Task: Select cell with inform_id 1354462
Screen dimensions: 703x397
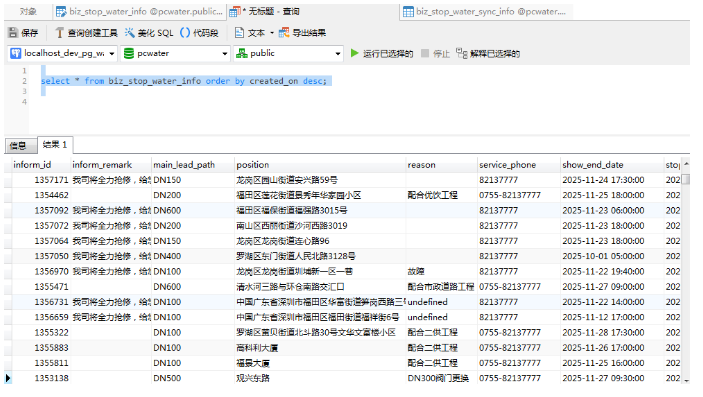Action: [42, 195]
